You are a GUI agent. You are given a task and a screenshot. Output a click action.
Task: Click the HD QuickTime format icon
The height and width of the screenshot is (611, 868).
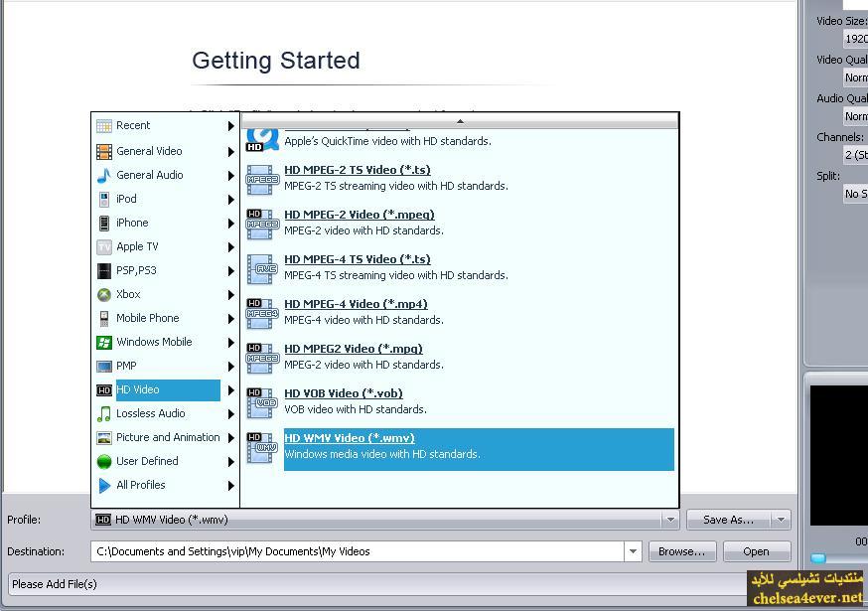pyautogui.click(x=262, y=140)
